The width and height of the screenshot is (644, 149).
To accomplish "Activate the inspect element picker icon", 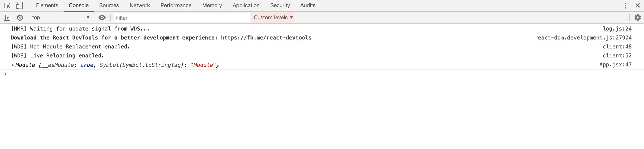I will pos(7,6).
